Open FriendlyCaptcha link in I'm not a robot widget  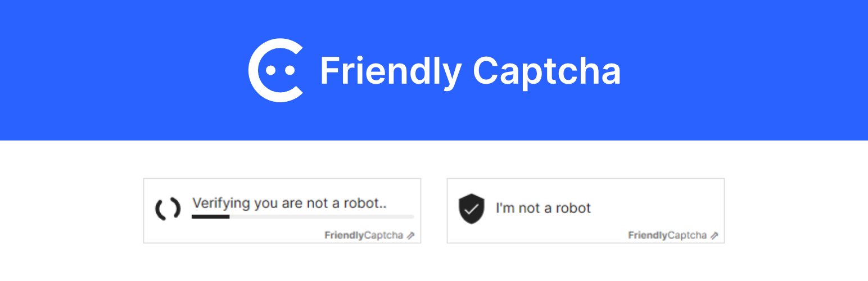pos(667,235)
